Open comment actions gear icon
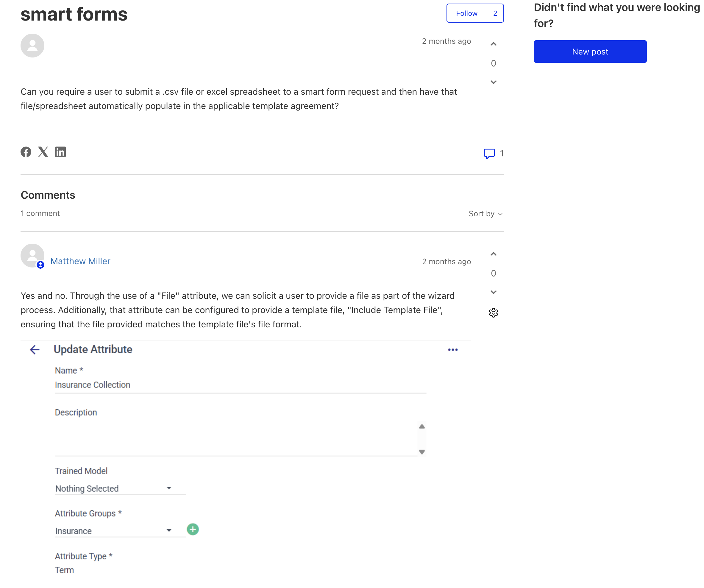This screenshot has width=704, height=588. (493, 312)
